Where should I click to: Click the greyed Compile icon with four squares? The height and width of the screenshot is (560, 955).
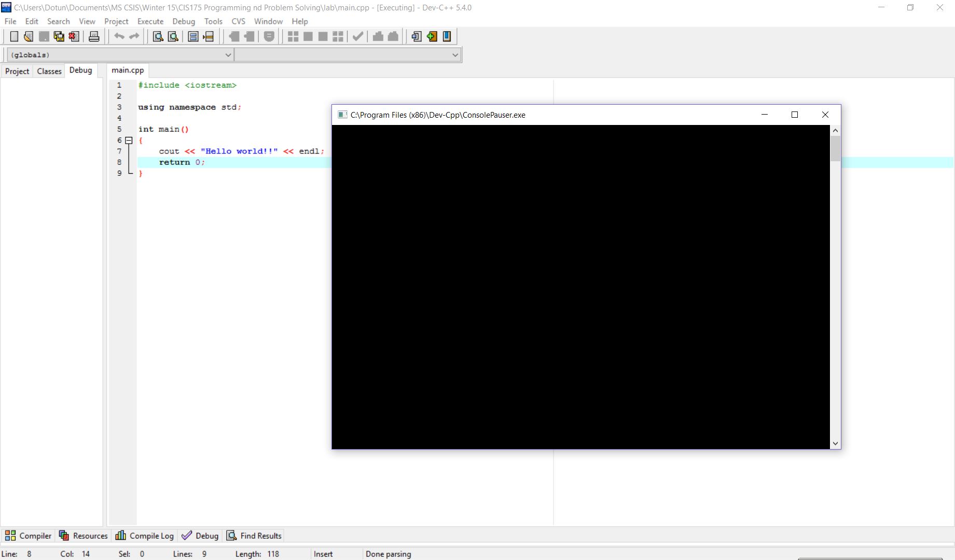293,36
